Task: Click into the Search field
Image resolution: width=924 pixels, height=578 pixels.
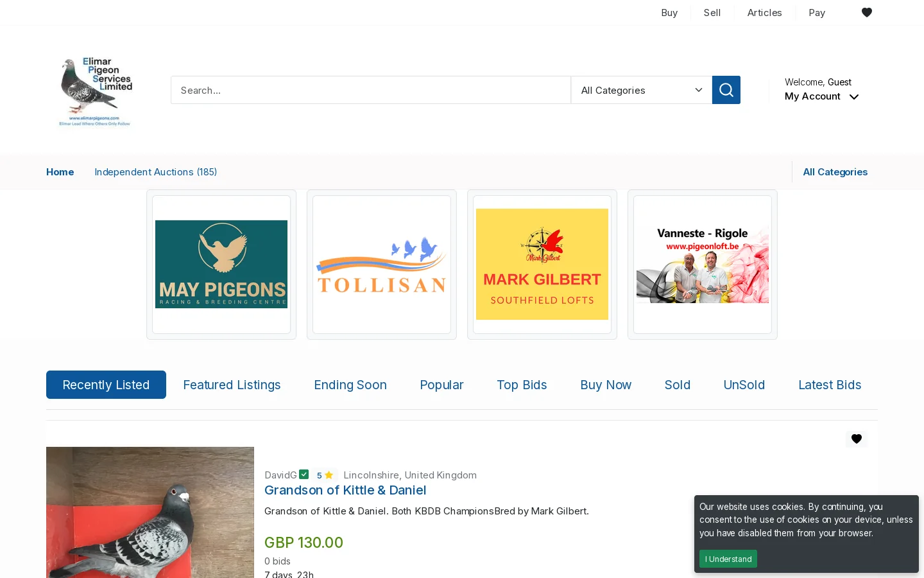Action: pos(370,90)
